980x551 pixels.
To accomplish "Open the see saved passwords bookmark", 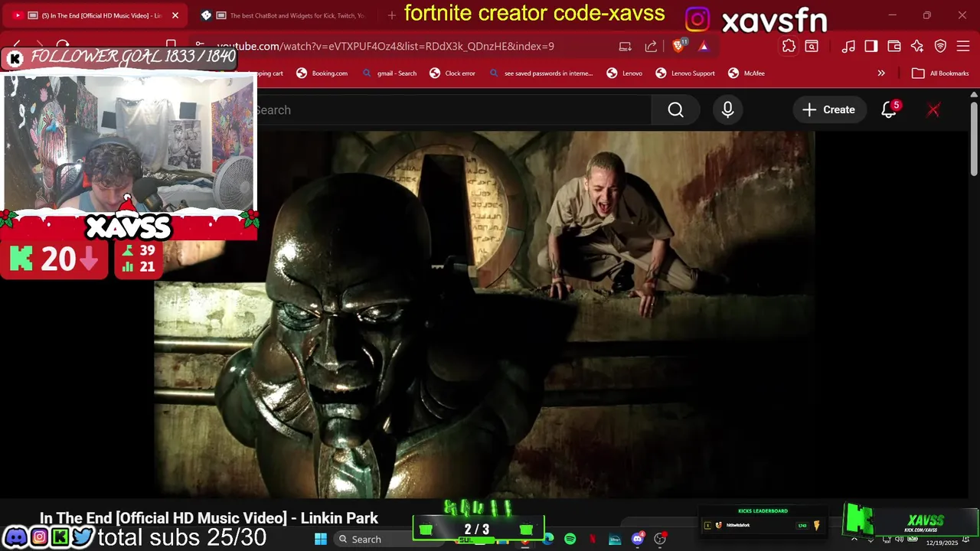I will click(541, 73).
